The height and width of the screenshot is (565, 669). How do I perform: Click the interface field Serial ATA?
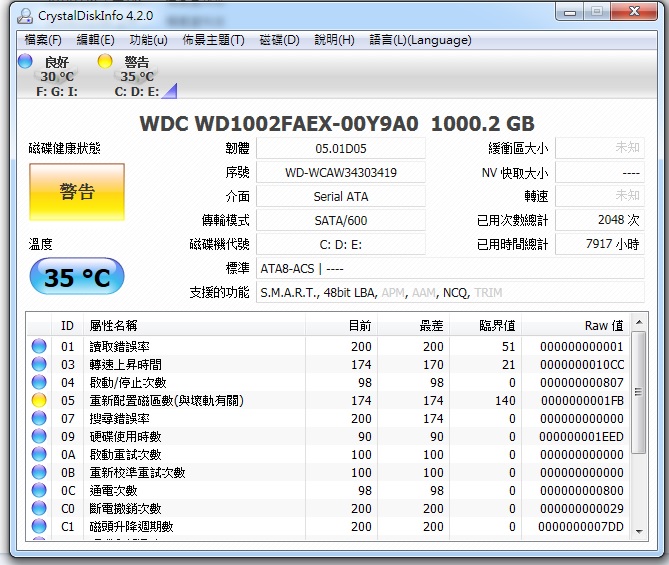[x=340, y=196]
